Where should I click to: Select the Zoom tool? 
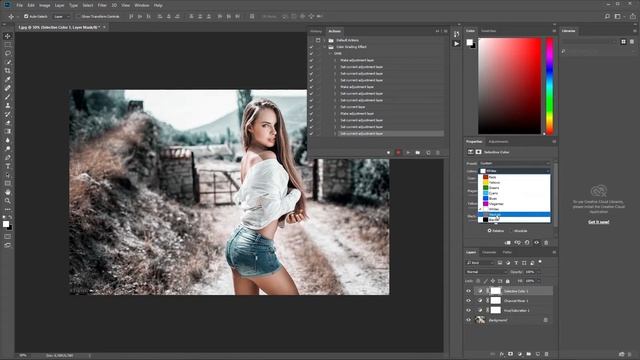pos(7,201)
